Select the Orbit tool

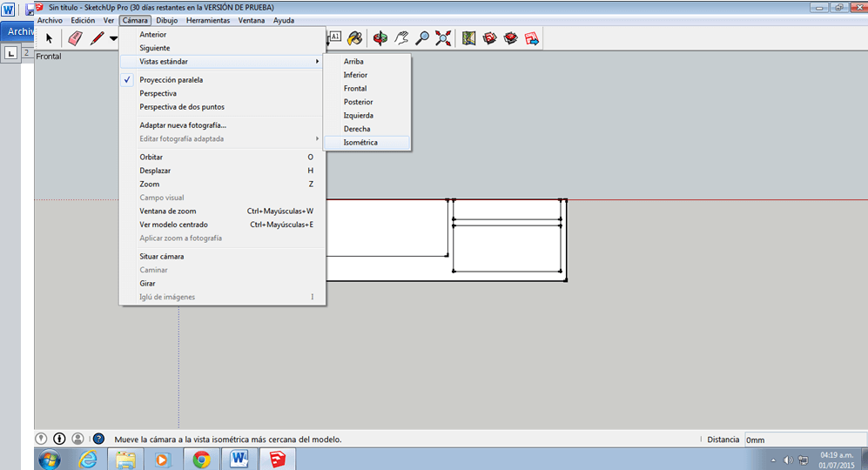(380, 38)
